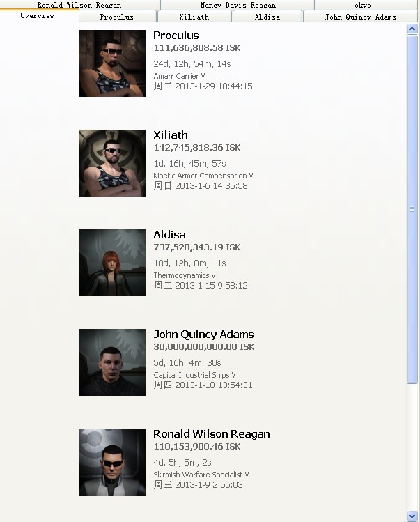Screen dimensions: 420x522
Task: Click Aldisa's 737,520,343.19 ISK balance
Action: (197, 247)
